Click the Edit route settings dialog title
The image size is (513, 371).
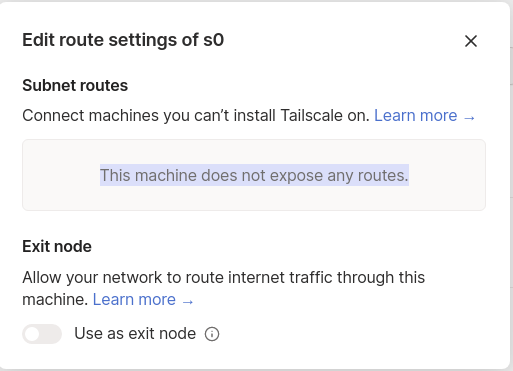click(123, 40)
